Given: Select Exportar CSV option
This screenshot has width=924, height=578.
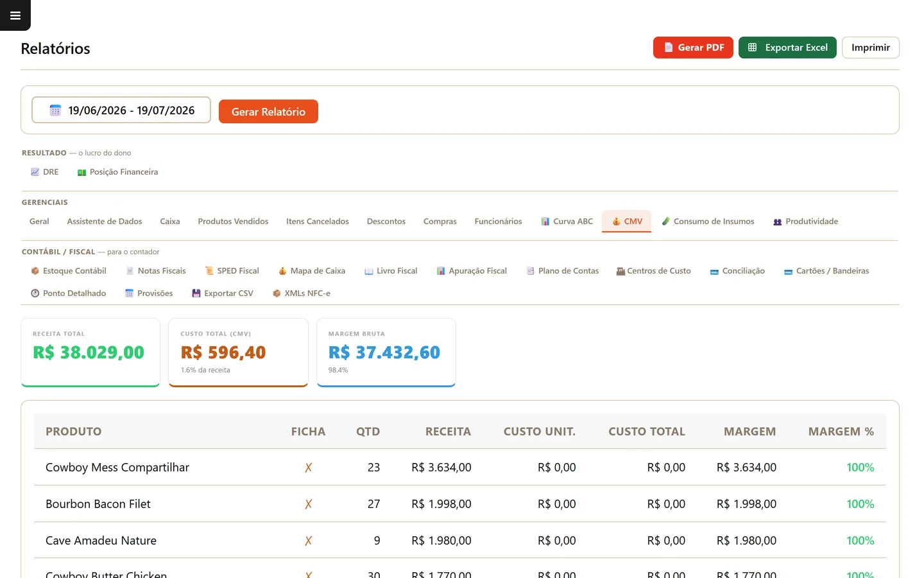Looking at the screenshot, I should click(x=222, y=293).
